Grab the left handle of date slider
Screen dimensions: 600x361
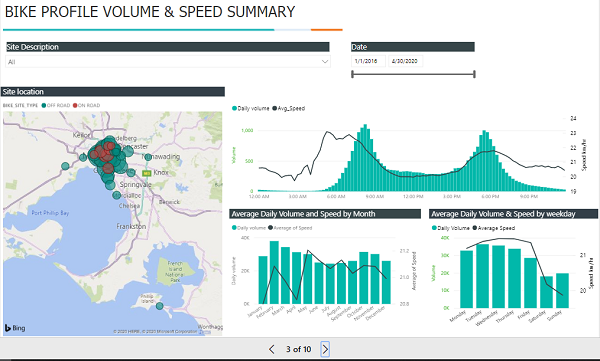pos(352,74)
